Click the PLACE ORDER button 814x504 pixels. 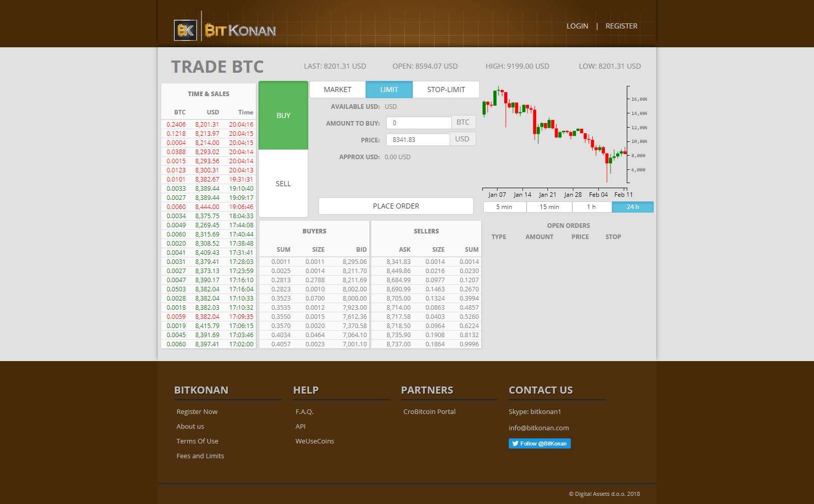396,206
